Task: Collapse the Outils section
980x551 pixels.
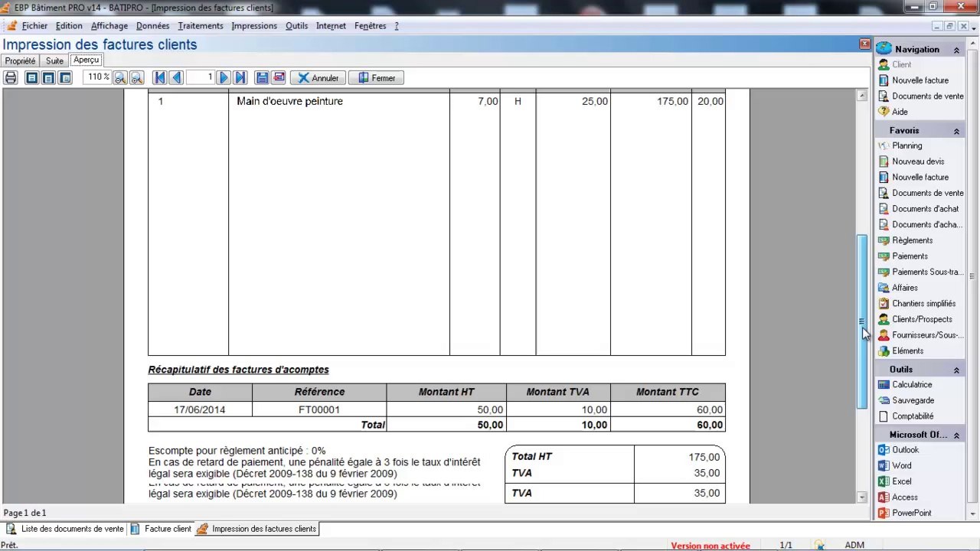Action: 956,370
